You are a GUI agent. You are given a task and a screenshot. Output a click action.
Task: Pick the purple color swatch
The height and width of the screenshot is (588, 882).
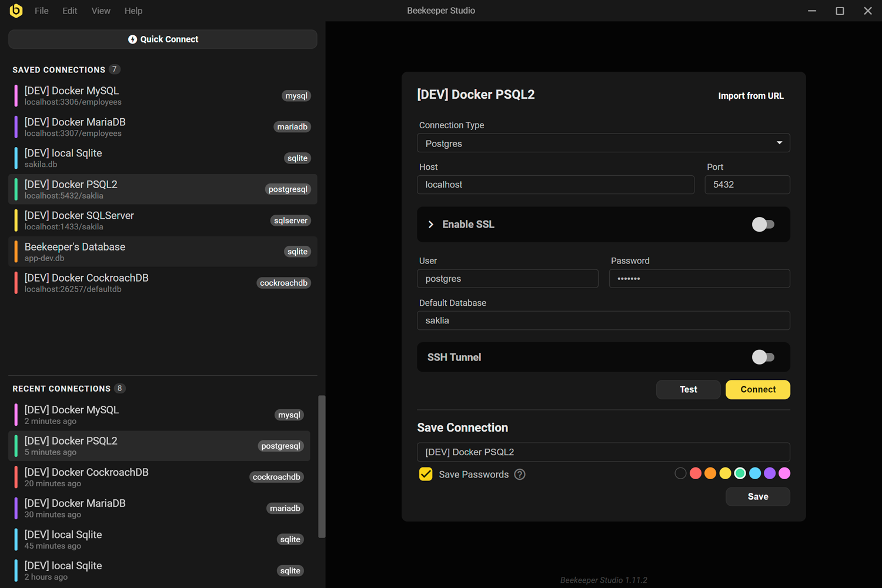770,473
